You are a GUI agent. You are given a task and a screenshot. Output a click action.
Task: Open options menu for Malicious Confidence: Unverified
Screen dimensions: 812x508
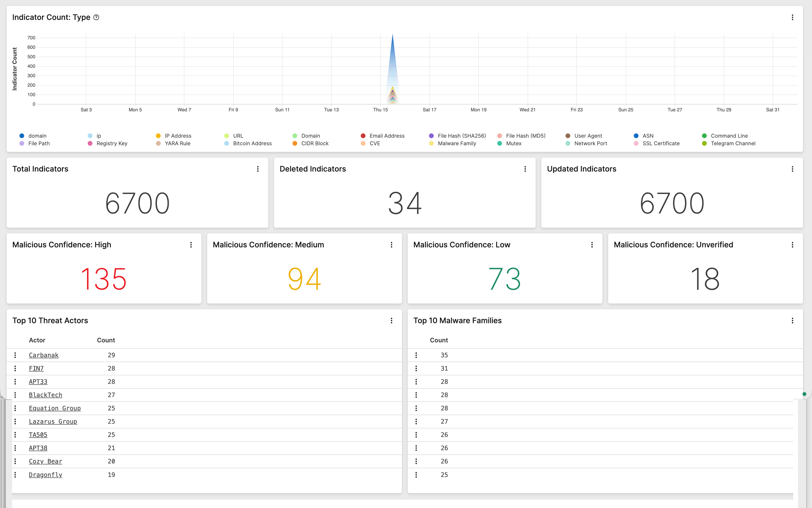[x=792, y=245]
